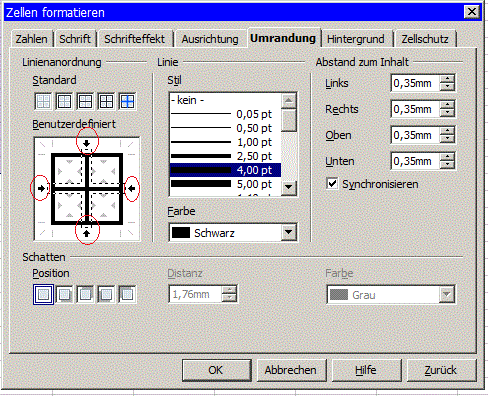Select the 5,00 pt line style

[225, 184]
